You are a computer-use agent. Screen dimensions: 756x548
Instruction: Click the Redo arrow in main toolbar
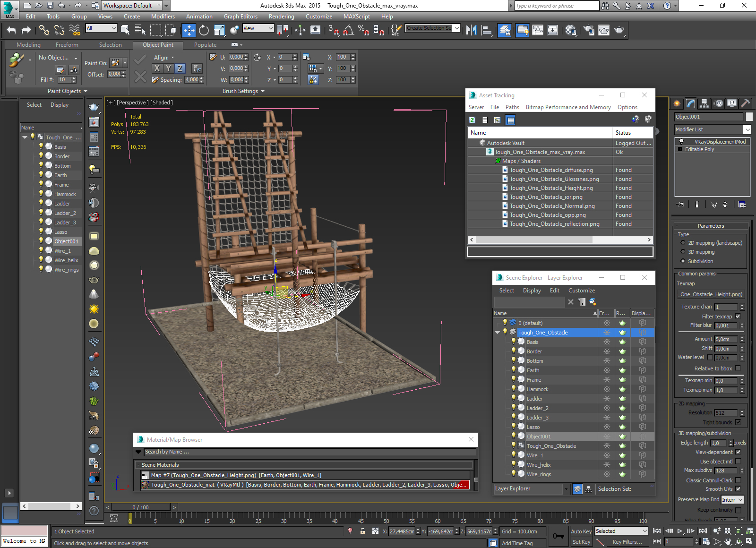pos(26,30)
